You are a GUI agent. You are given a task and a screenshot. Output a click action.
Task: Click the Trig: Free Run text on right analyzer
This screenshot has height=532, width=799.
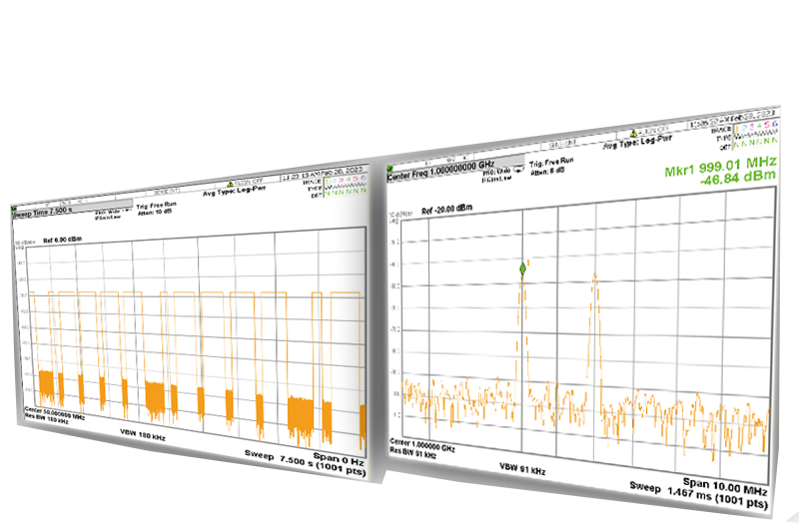[554, 161]
